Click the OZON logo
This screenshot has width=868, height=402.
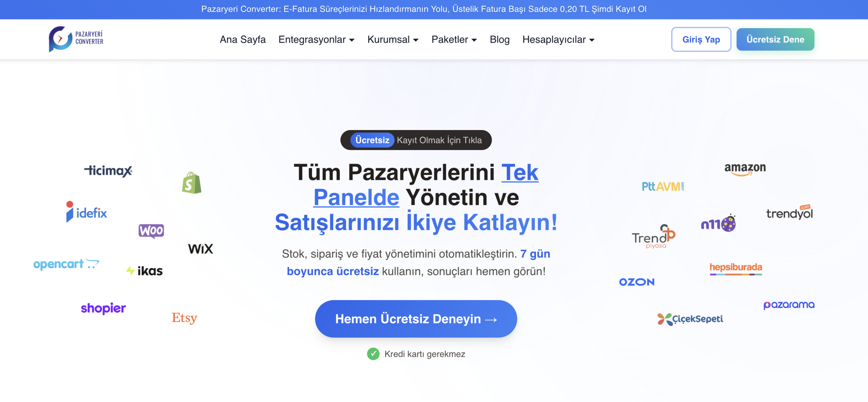tap(637, 282)
